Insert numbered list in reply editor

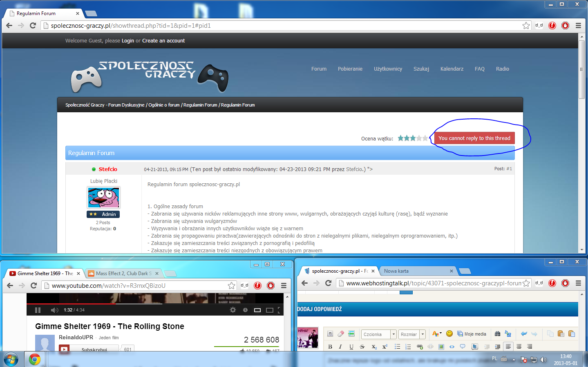pos(408,347)
